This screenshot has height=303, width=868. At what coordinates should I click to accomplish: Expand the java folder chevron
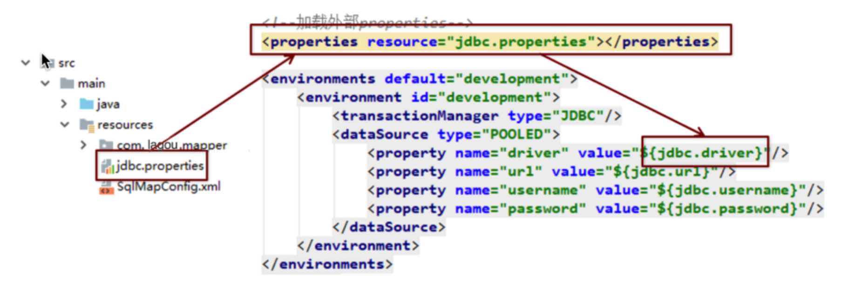pyautogui.click(x=64, y=103)
